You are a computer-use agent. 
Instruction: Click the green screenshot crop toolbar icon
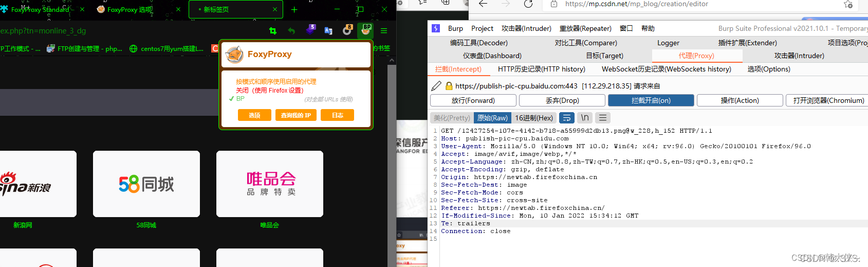pos(273,31)
